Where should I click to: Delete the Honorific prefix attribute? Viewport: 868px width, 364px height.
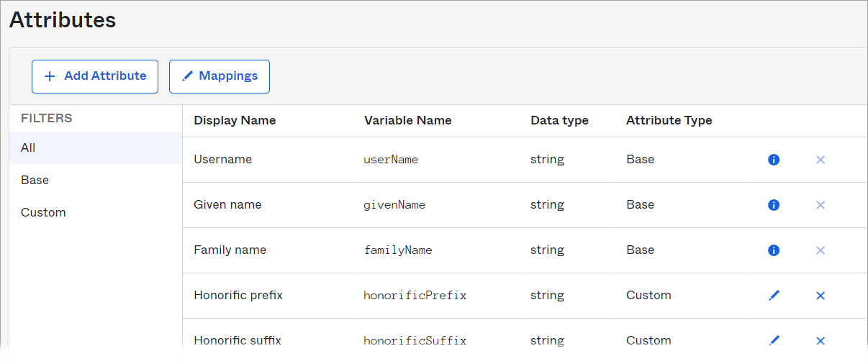pyautogui.click(x=820, y=296)
